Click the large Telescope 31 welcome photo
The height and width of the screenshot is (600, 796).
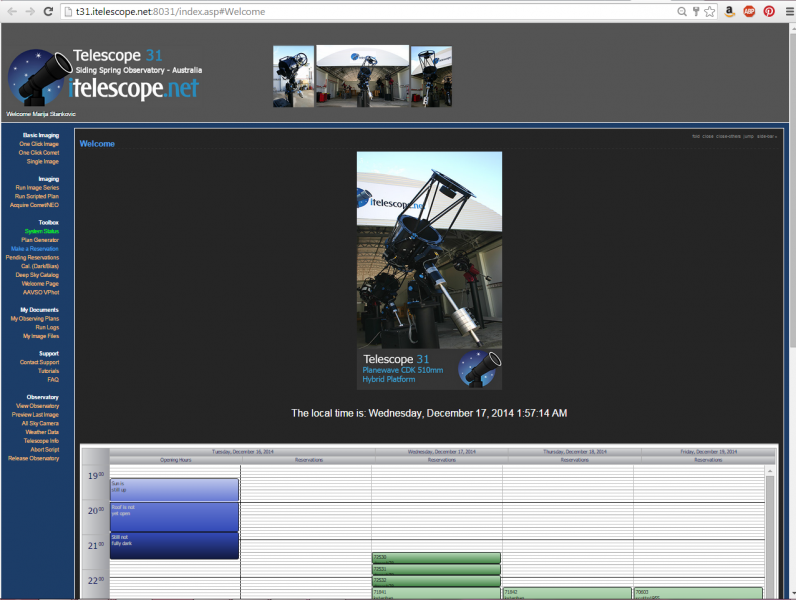[x=429, y=271]
